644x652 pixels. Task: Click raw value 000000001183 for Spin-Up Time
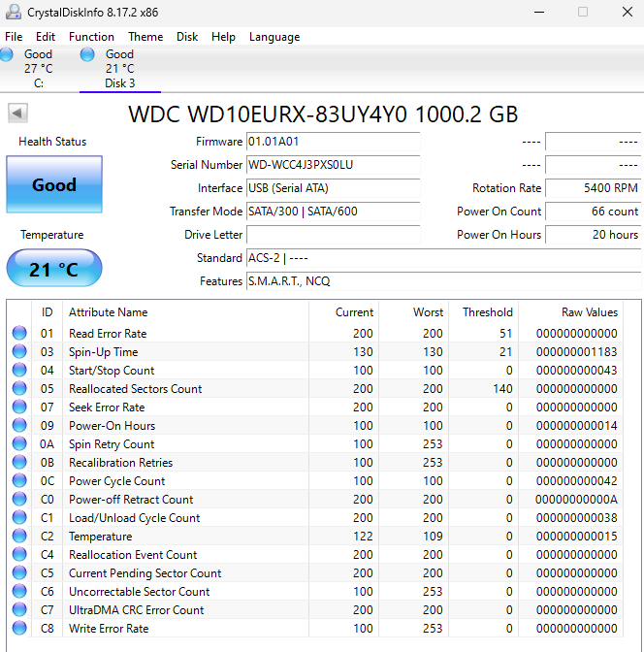pos(576,352)
